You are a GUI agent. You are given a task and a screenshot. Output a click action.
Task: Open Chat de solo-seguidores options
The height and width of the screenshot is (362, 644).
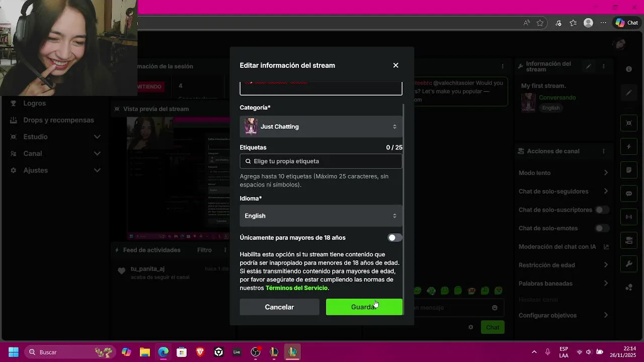(563, 192)
